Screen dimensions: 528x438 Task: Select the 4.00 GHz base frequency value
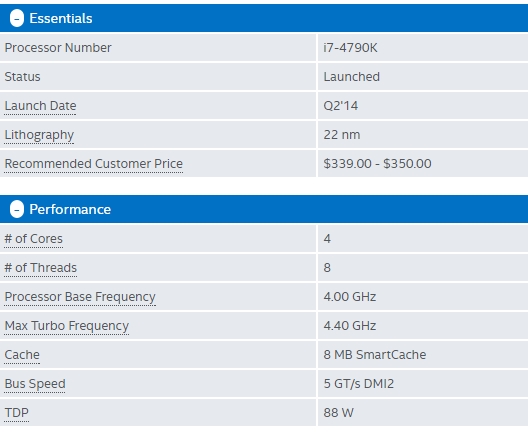click(x=350, y=297)
